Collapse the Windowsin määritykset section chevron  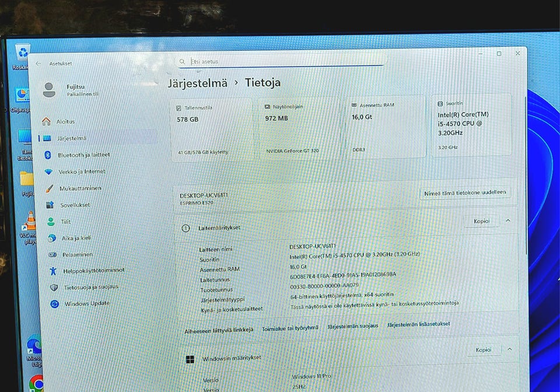(x=510, y=349)
